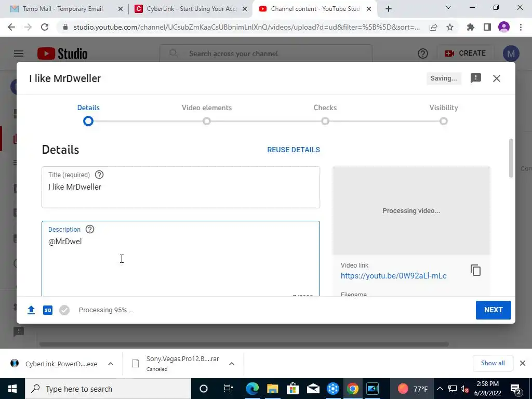Open the youtu.be video link
Viewport: 532px width, 399px height.
394,276
